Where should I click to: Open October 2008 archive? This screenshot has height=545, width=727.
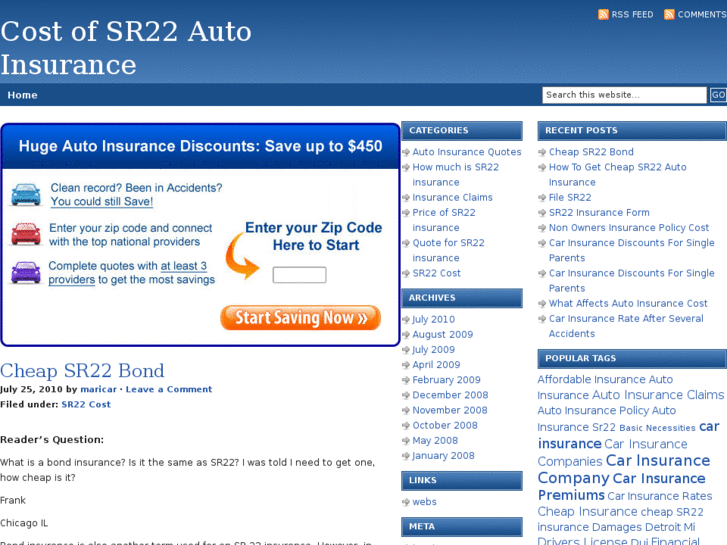(x=445, y=425)
